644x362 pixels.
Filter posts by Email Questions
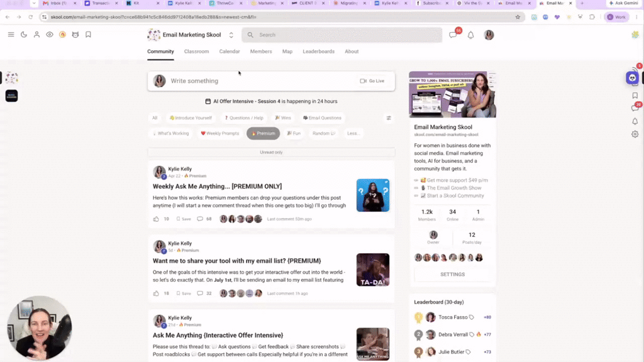322,118
